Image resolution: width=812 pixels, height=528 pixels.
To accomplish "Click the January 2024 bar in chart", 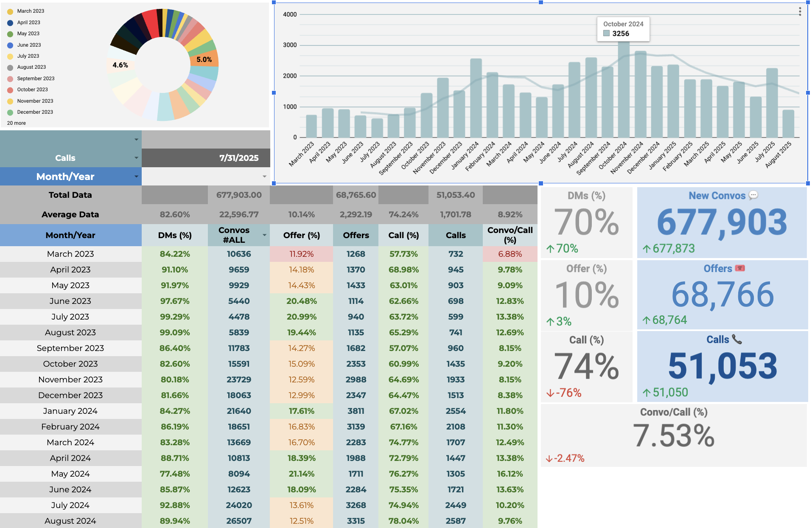I will tap(476, 98).
